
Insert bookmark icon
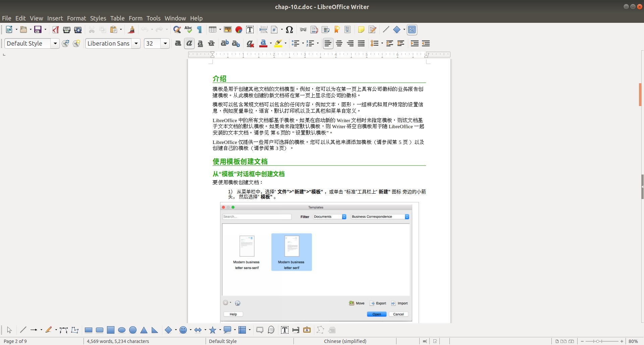pyautogui.click(x=337, y=30)
